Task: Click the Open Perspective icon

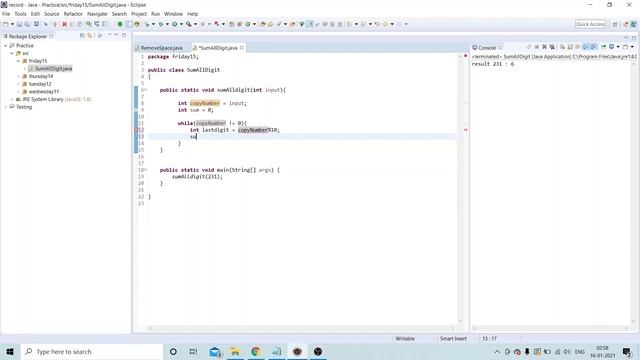Action: (x=615, y=24)
